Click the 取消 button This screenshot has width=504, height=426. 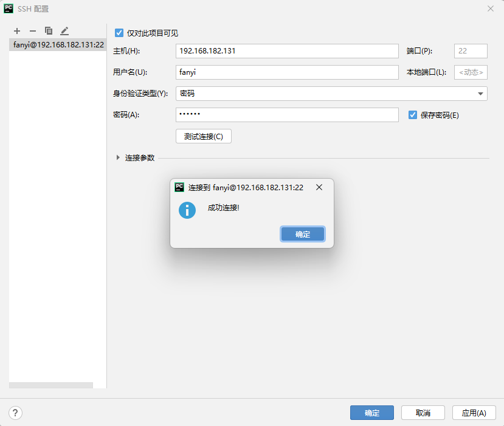[x=423, y=413]
